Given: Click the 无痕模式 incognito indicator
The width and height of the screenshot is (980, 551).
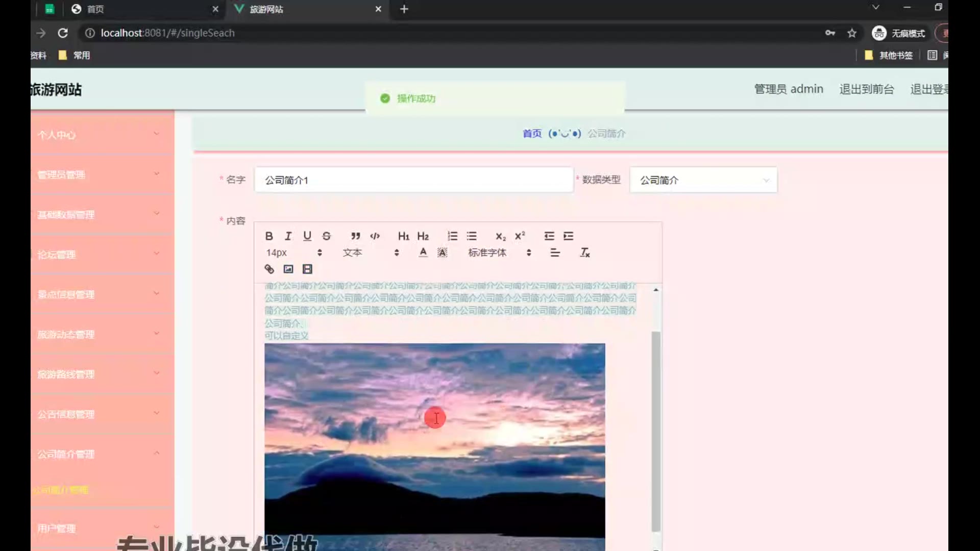Looking at the screenshot, I should pyautogui.click(x=898, y=33).
